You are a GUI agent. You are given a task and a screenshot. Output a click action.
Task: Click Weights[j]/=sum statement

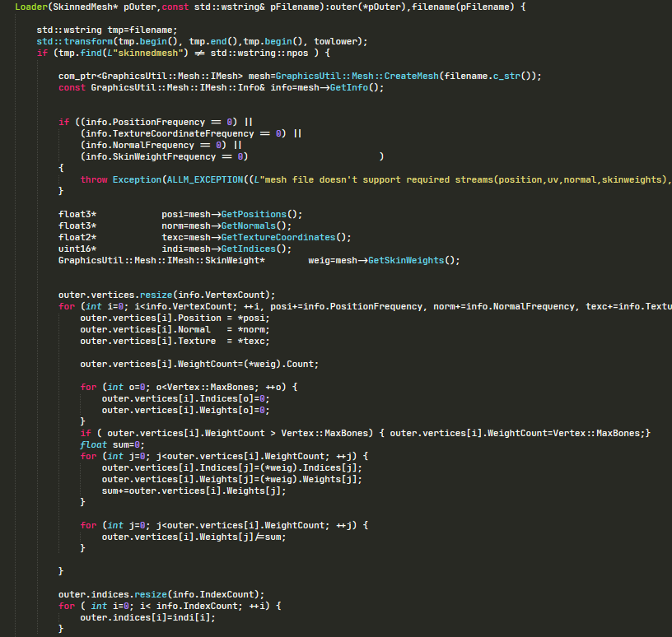[x=194, y=537]
